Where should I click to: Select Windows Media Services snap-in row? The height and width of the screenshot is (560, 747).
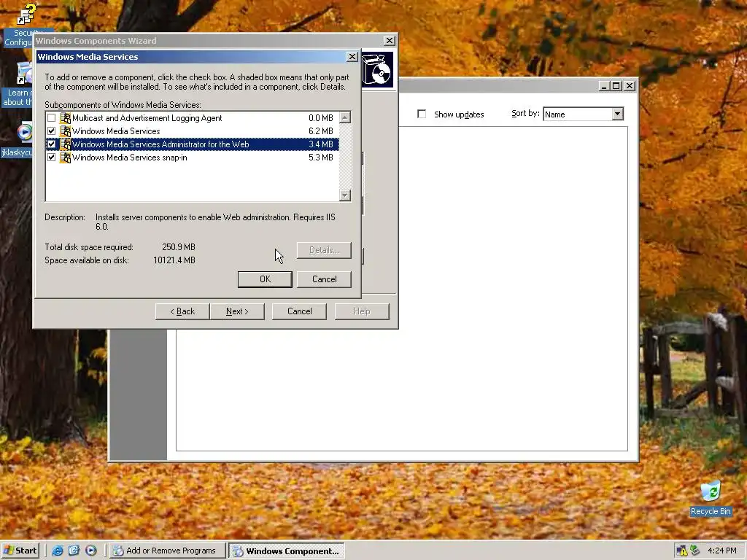192,157
